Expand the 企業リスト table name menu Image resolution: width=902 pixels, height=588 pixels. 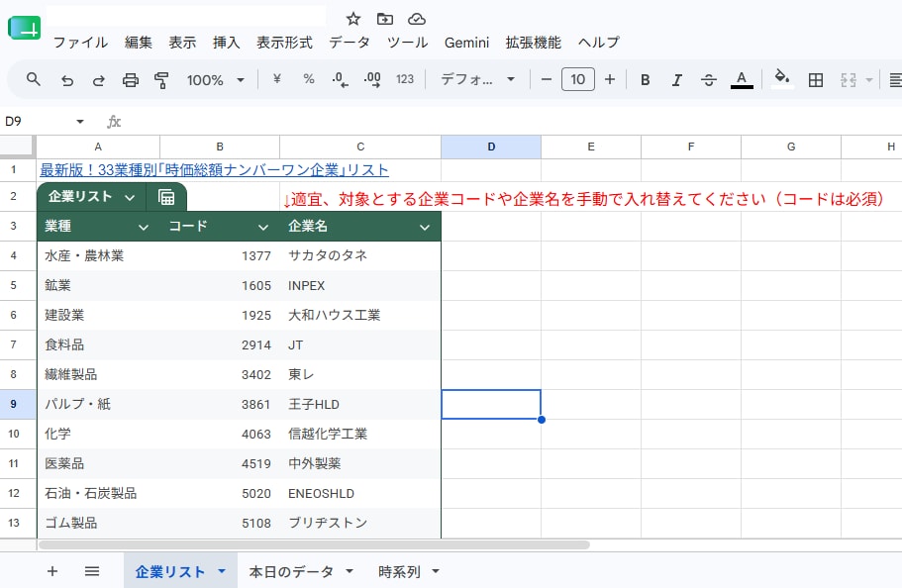coord(130,197)
